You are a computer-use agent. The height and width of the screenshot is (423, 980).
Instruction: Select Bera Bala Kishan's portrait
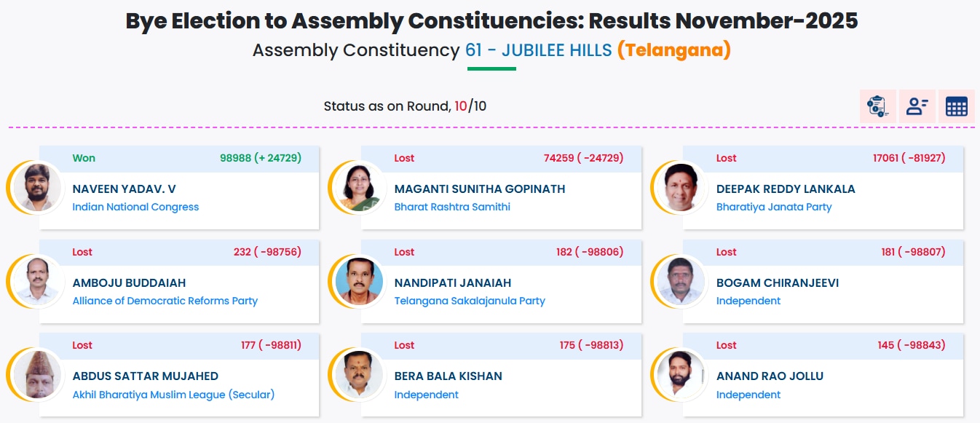359,375
